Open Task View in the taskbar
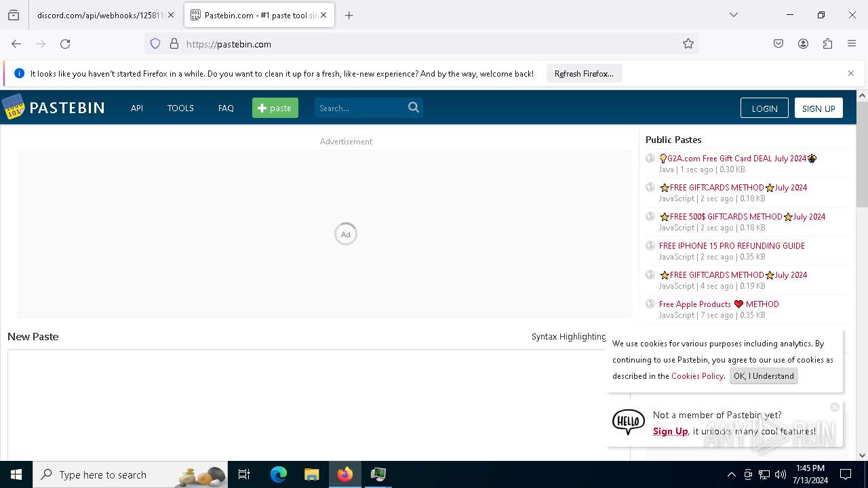This screenshot has width=868, height=488. (244, 474)
